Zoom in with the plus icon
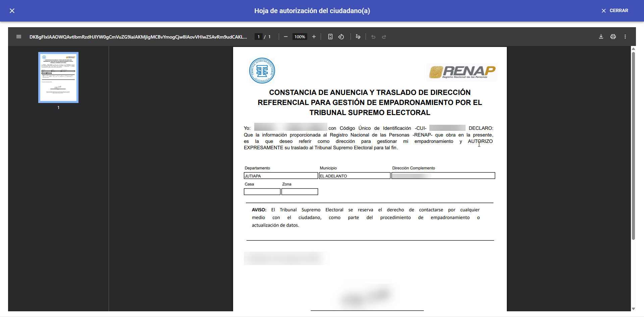644x317 pixels. (x=314, y=37)
